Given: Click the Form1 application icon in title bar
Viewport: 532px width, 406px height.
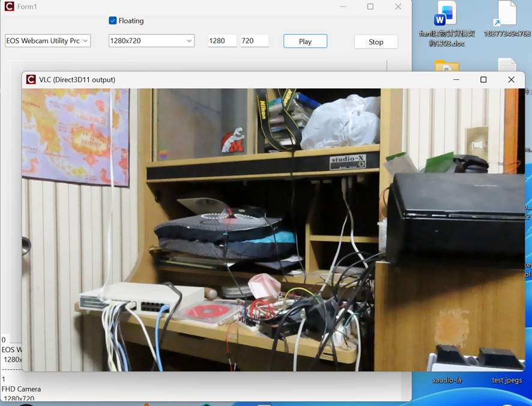Looking at the screenshot, I should click(x=9, y=7).
